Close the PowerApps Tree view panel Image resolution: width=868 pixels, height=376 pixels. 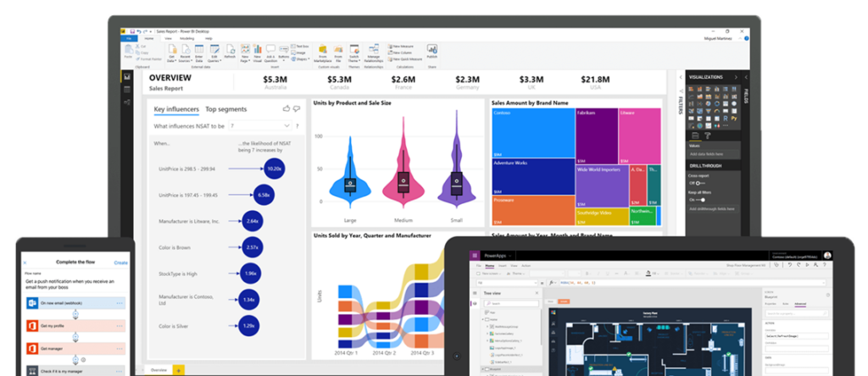coord(537,293)
